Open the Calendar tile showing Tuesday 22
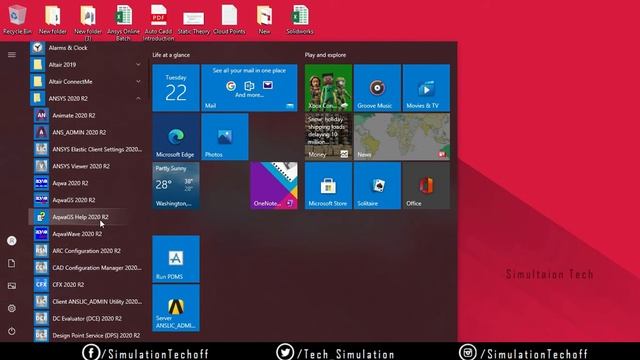 [x=176, y=88]
